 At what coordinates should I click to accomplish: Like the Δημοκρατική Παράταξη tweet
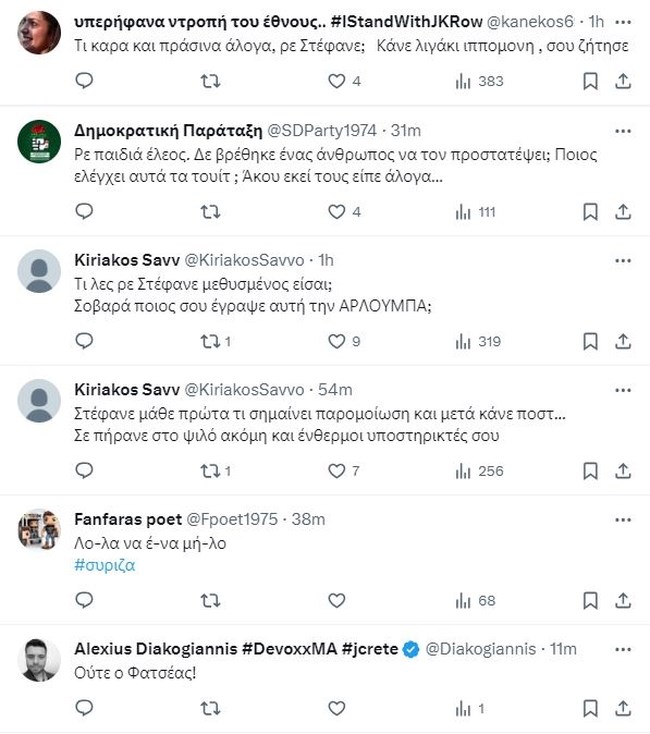tap(337, 211)
